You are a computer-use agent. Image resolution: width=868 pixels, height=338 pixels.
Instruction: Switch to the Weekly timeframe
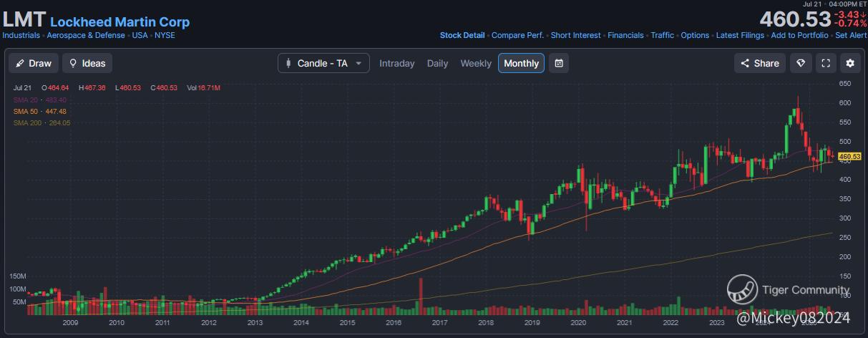pyautogui.click(x=476, y=63)
